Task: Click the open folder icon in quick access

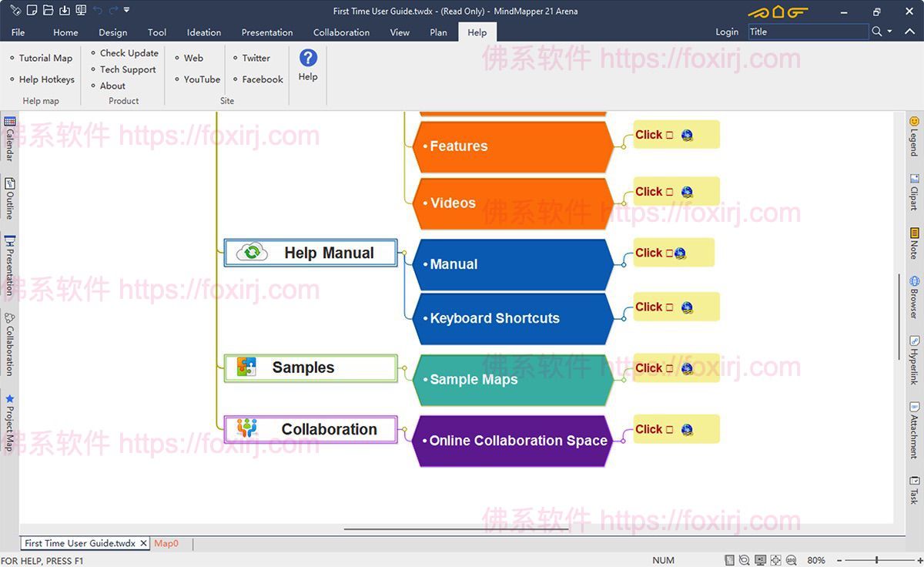Action: point(48,11)
